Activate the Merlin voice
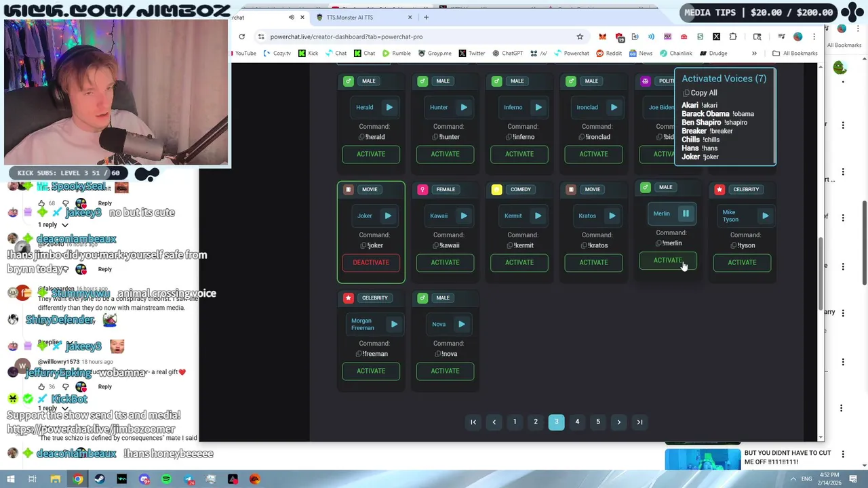 tap(668, 260)
